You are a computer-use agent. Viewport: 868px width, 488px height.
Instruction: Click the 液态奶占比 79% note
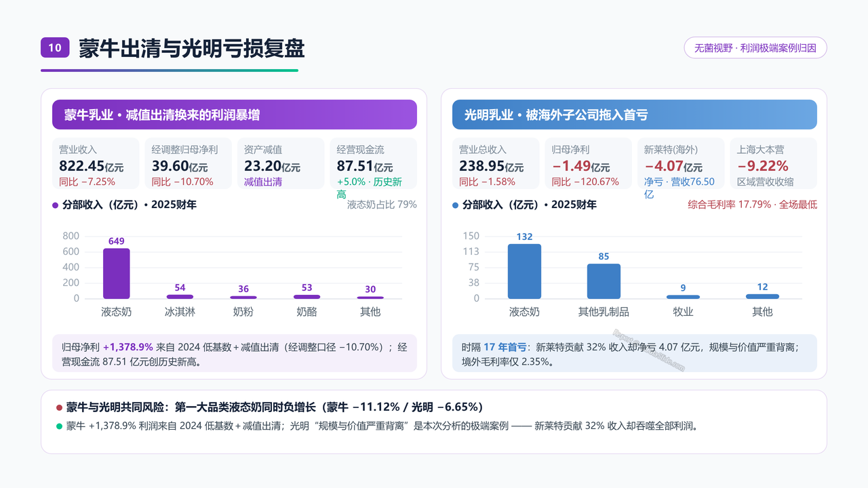382,205
